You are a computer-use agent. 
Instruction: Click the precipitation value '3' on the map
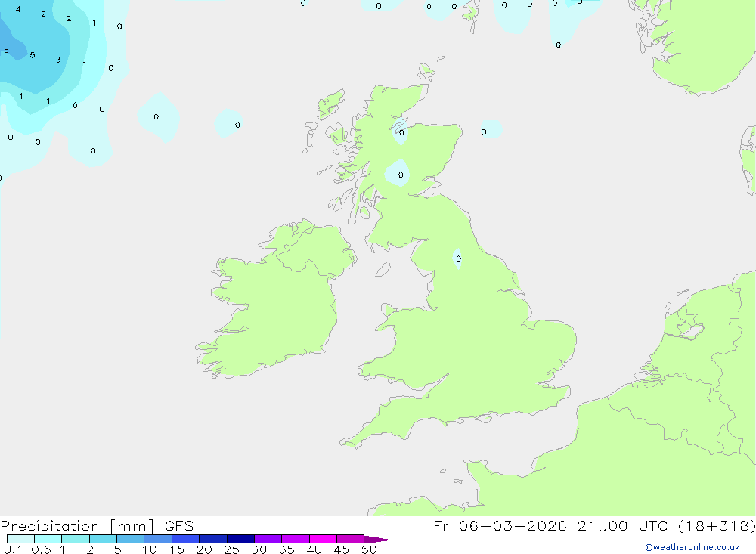tap(58, 60)
